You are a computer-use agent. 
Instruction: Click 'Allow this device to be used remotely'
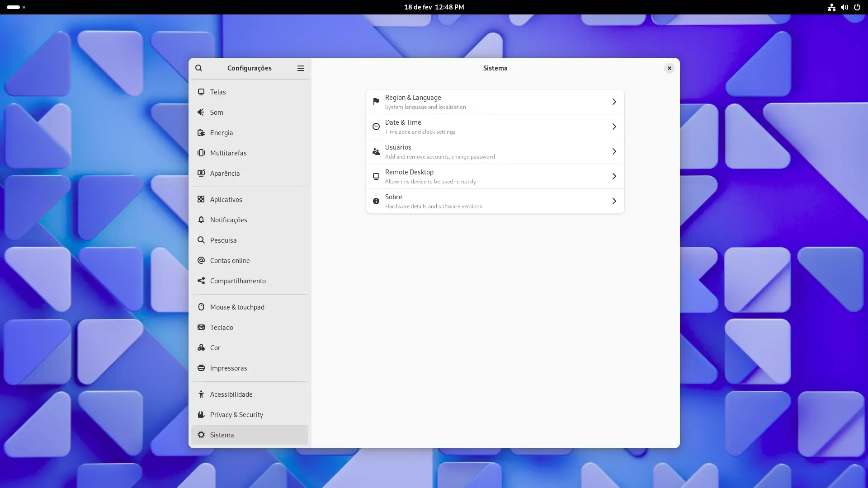[x=430, y=182]
